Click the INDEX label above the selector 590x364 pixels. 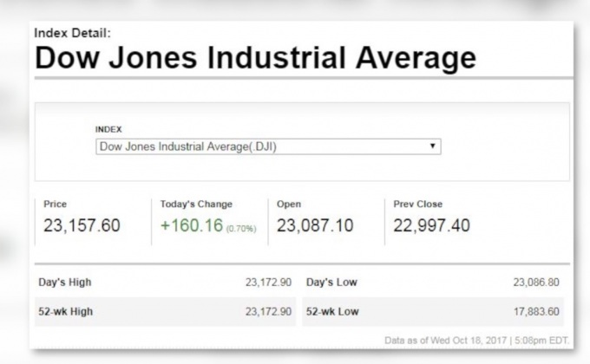[108, 129]
